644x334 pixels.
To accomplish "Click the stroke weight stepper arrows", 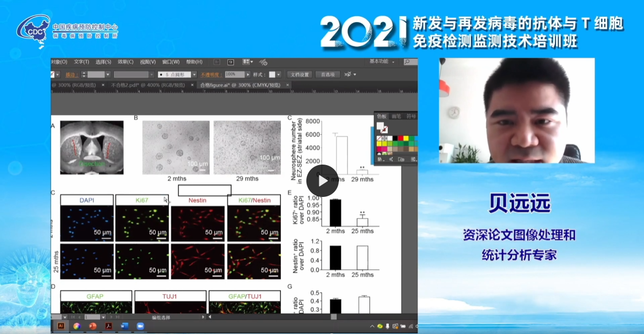I will click(x=84, y=74).
